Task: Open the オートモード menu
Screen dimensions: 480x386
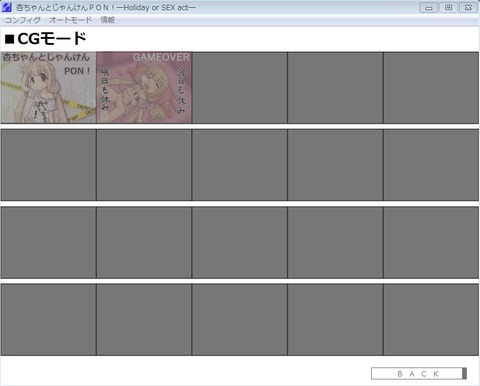Action: click(70, 20)
